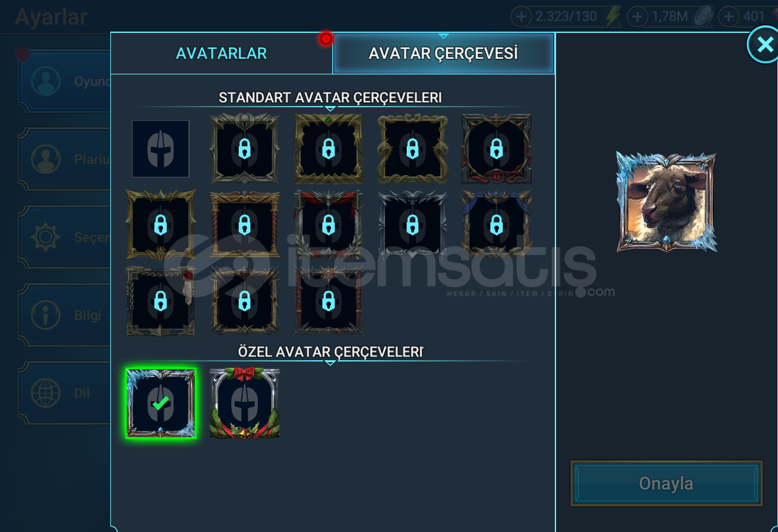Pick the locked golden vine frame
The height and width of the screenshot is (532, 778).
coord(412,149)
